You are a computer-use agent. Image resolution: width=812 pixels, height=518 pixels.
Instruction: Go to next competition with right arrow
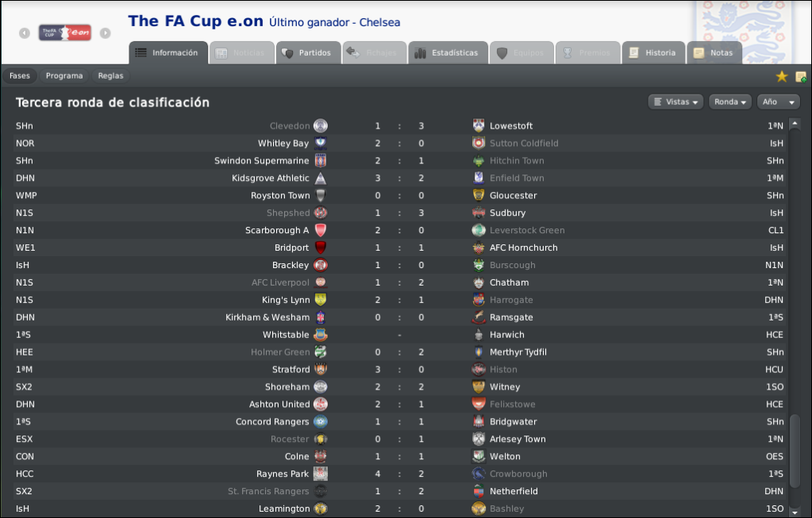click(x=105, y=33)
